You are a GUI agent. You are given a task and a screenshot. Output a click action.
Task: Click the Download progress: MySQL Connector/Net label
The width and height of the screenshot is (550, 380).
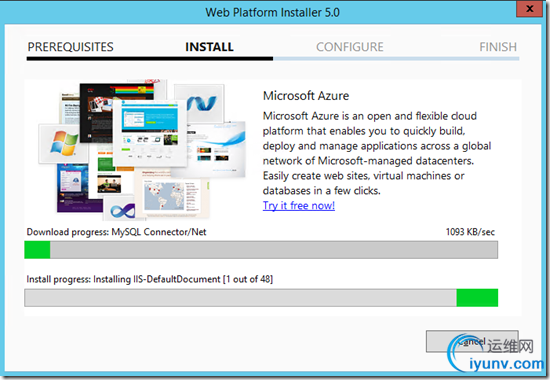pos(116,232)
